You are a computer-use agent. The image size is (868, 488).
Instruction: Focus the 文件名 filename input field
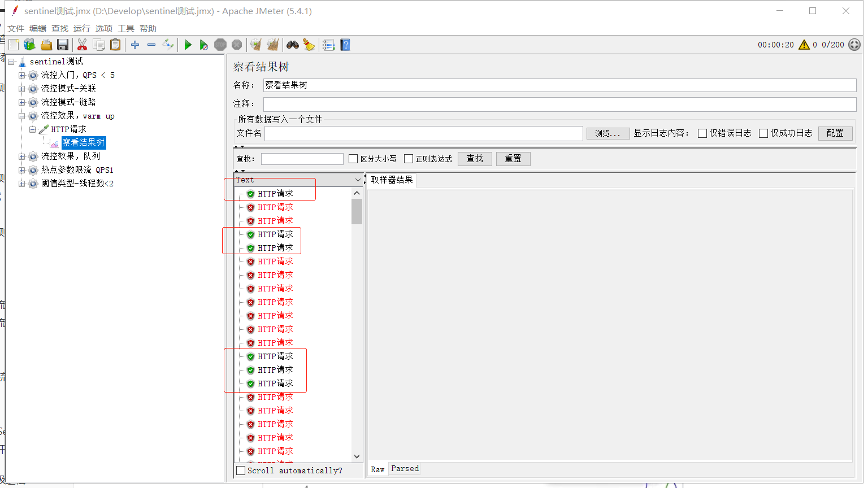[424, 133]
